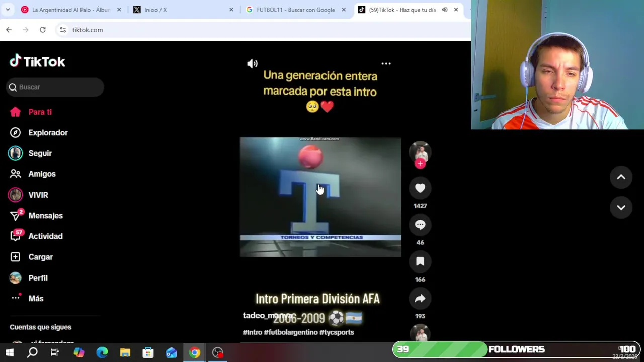Switch to Chrome in the taskbar
644x362 pixels.
(x=194, y=352)
